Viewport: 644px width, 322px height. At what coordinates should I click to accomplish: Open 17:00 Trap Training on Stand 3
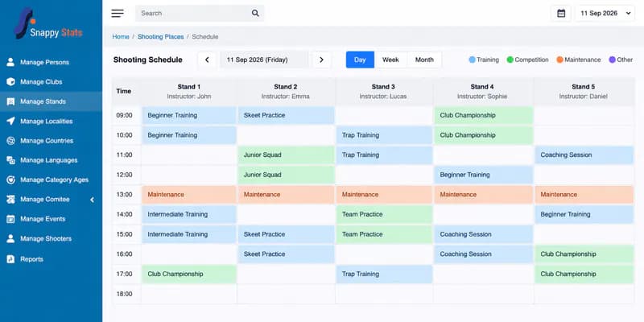[x=385, y=274]
